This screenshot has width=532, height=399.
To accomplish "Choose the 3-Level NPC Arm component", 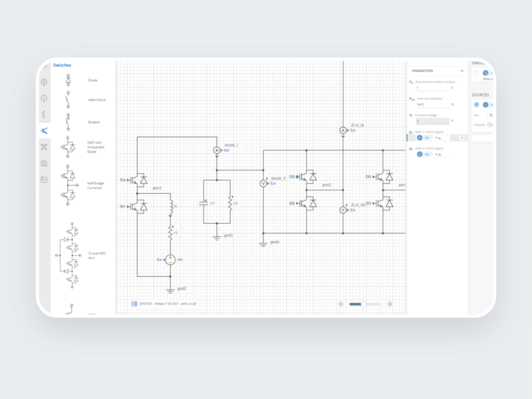I will point(69,255).
